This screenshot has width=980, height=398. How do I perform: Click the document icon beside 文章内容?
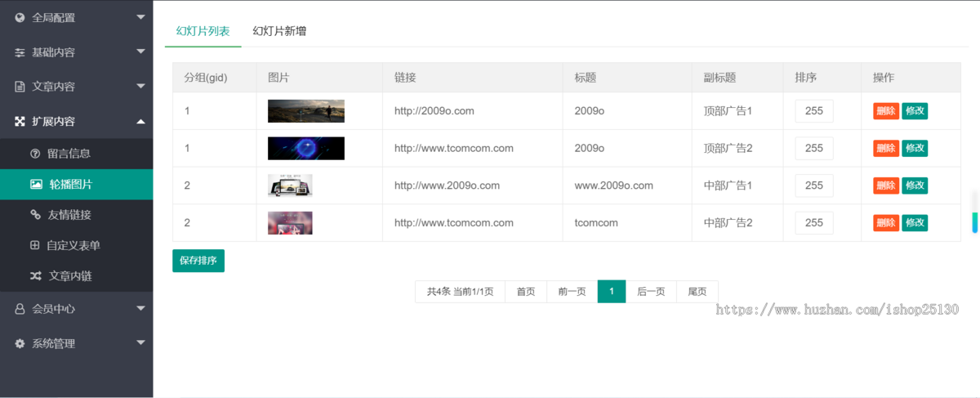(20, 87)
